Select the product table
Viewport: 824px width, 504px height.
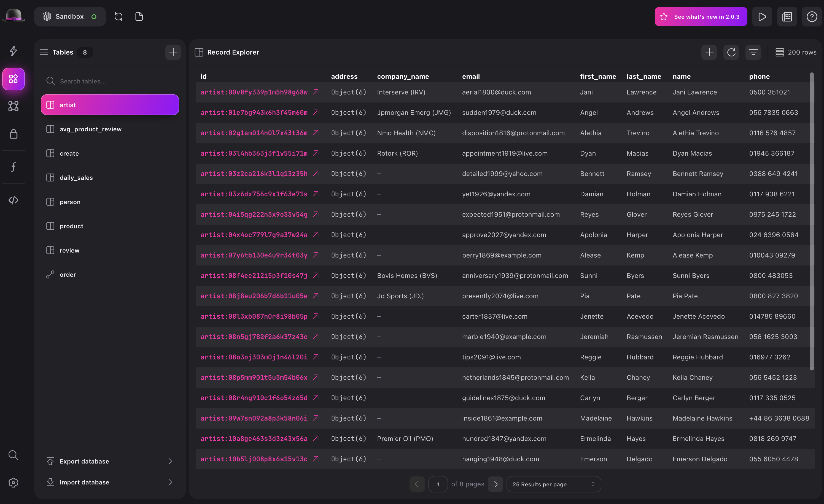[110, 226]
